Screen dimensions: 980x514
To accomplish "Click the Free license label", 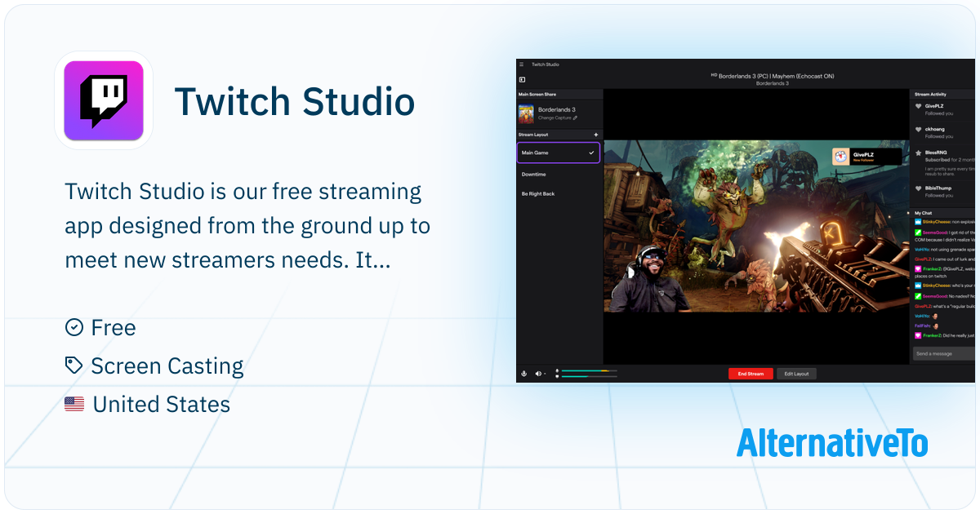I will [x=100, y=328].
